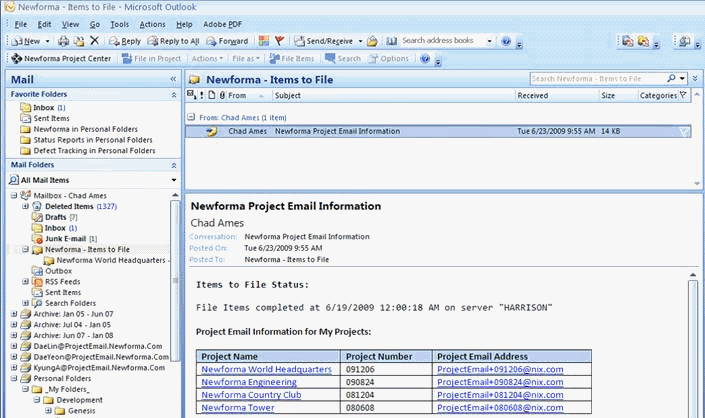Open the File menu
Image resolution: width=705 pixels, height=418 pixels.
pos(21,24)
